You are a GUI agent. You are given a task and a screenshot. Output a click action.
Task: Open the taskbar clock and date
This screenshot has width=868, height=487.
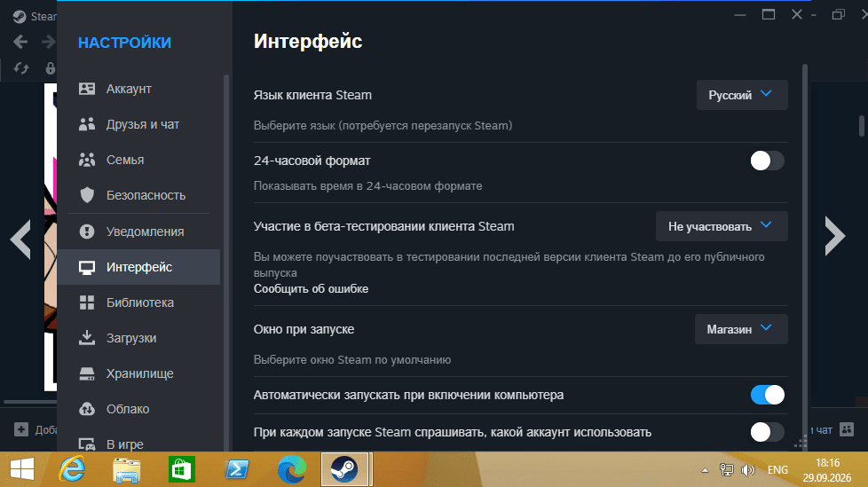827,470
